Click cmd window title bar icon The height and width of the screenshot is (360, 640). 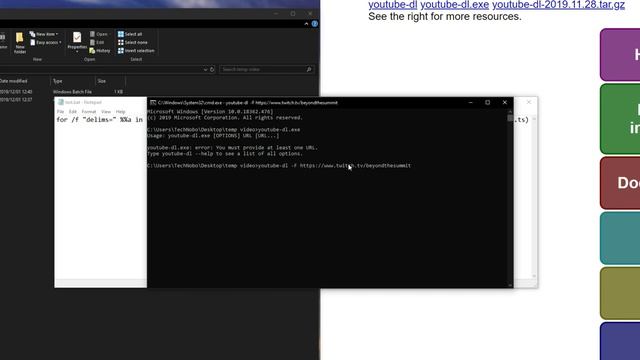153,103
